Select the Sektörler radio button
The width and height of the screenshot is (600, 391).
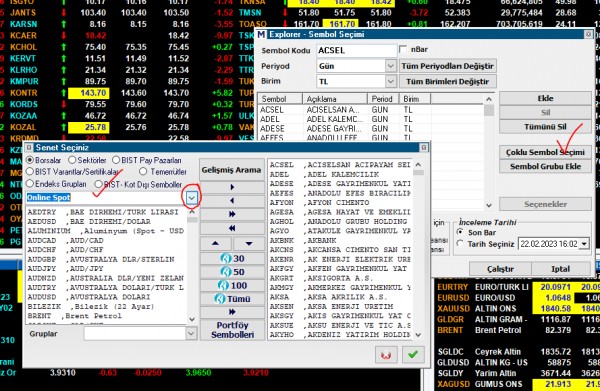point(72,160)
